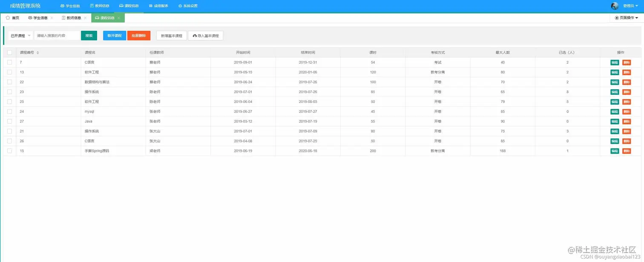Image resolution: width=644 pixels, height=262 pixels.
Task: Expand the 页面操作 dropdown
Action: coord(627,18)
